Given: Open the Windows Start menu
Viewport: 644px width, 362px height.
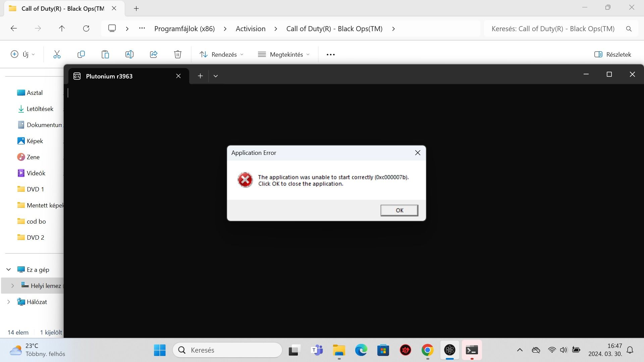Looking at the screenshot, I should [x=160, y=350].
